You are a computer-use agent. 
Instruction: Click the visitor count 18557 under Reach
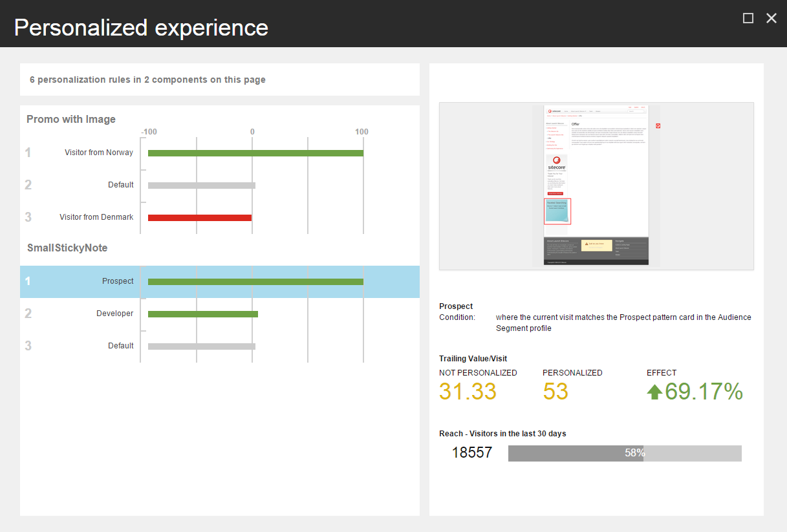(x=471, y=452)
